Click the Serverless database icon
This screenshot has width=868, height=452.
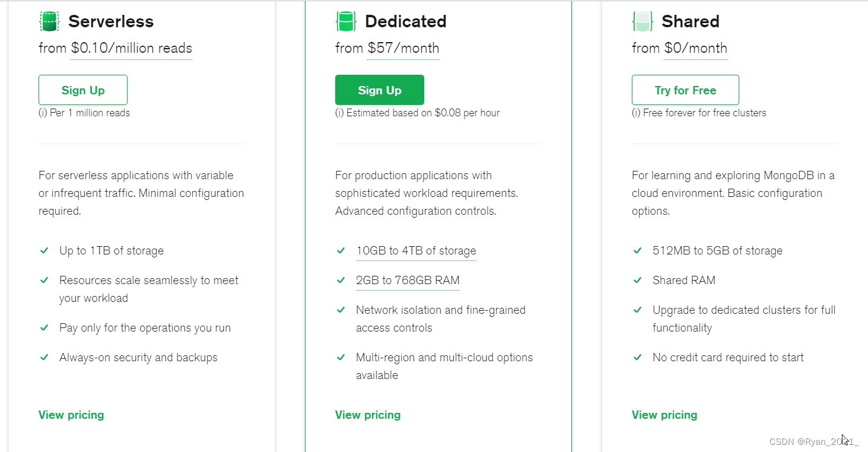click(49, 21)
